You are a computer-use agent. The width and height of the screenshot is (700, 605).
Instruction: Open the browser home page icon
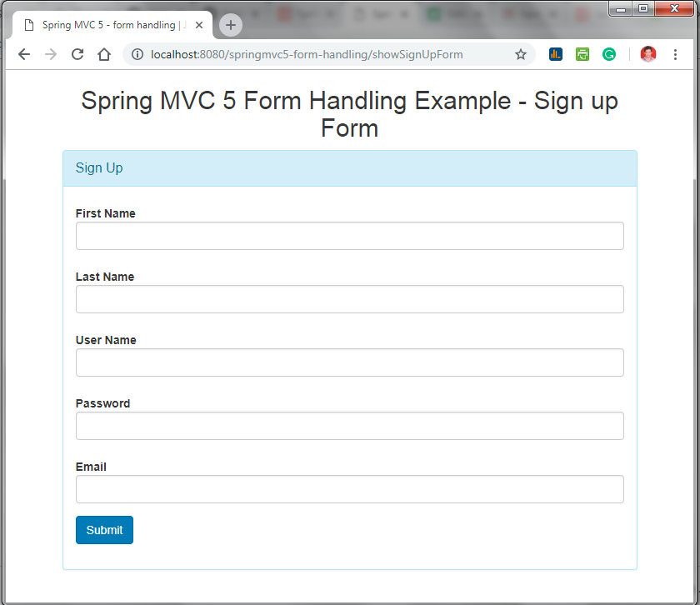click(x=104, y=54)
